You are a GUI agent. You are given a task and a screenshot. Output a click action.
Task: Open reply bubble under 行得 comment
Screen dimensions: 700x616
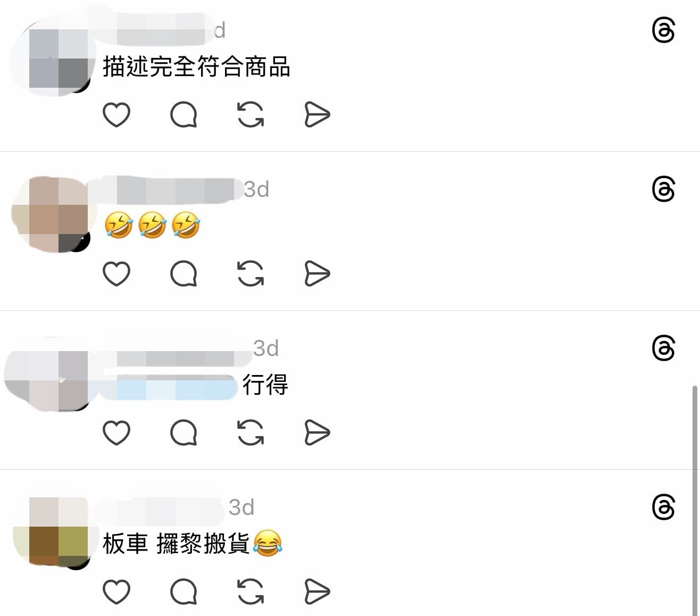click(x=184, y=432)
